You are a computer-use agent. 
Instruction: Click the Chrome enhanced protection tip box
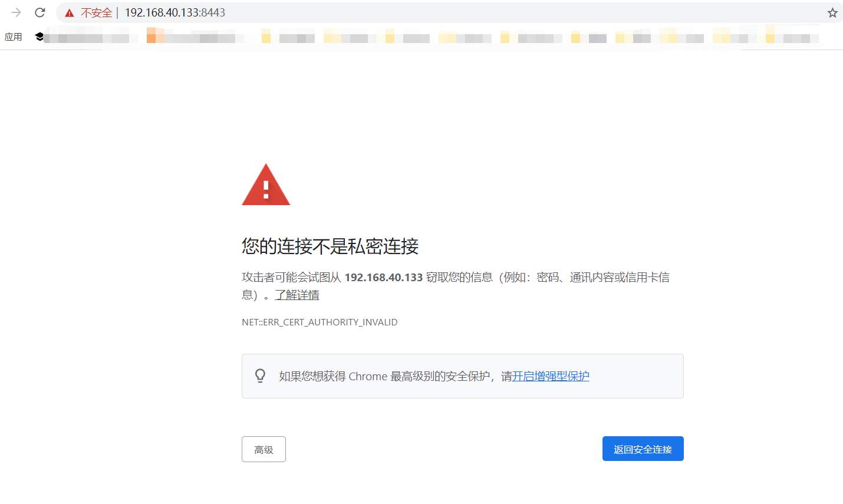click(463, 376)
